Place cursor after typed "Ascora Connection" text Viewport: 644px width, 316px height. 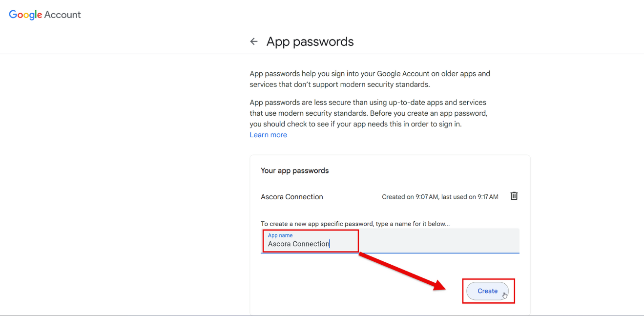[330, 244]
